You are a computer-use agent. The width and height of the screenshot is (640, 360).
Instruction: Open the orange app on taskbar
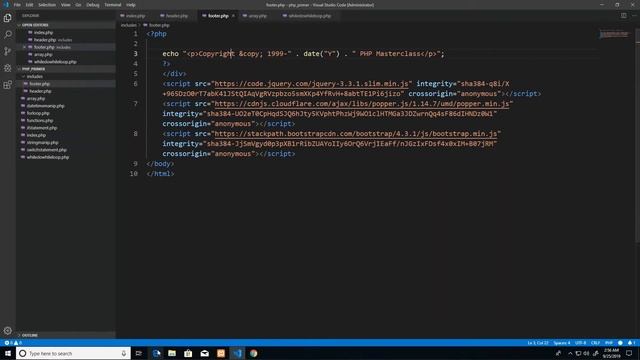pos(221,353)
